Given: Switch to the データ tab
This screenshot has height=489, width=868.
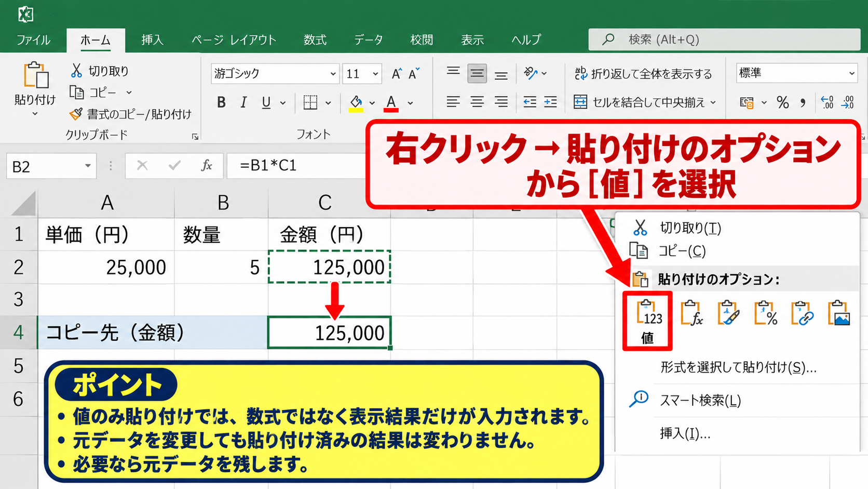Looking at the screenshot, I should (x=369, y=40).
